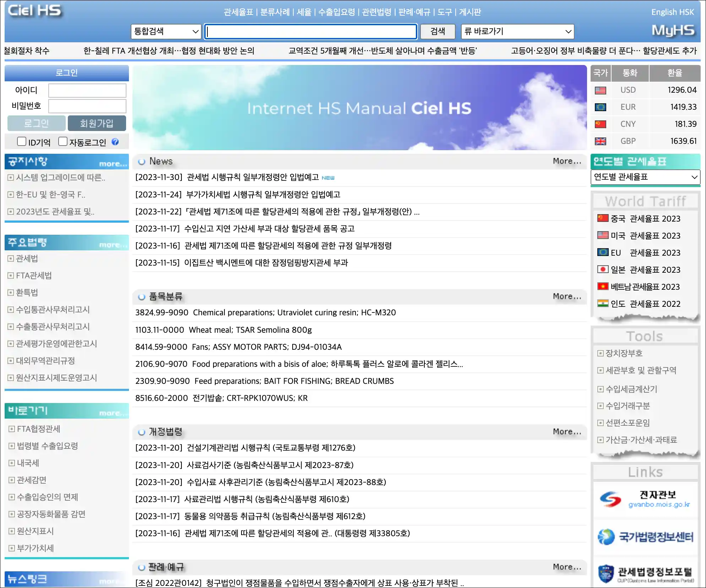Click the bullet icon beside FTA협정관세
This screenshot has height=588, width=706.
pyautogui.click(x=12, y=429)
